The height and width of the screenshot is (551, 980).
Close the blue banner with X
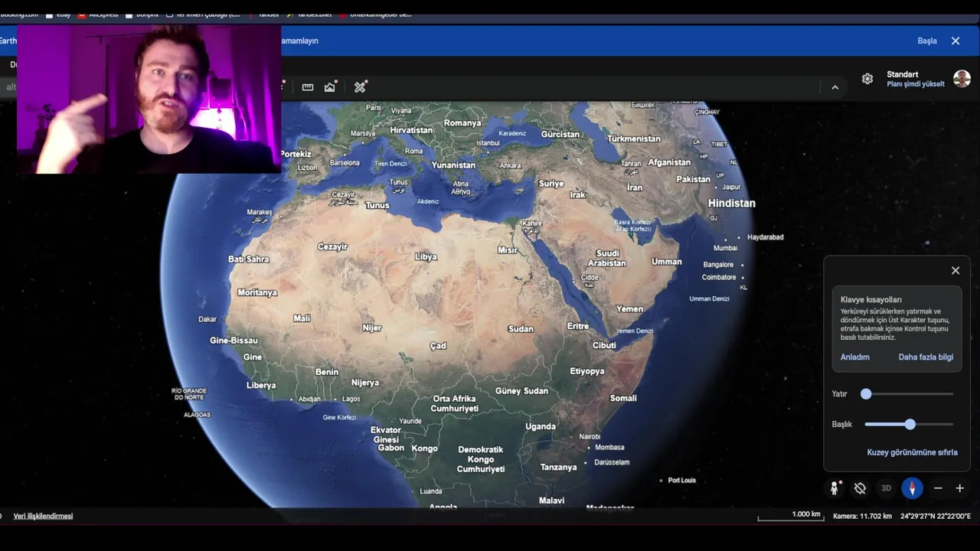coord(955,41)
